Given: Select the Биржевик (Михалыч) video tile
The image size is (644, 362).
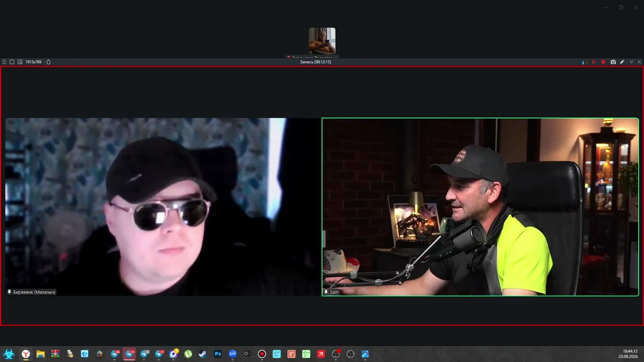Looking at the screenshot, I should click(163, 207).
